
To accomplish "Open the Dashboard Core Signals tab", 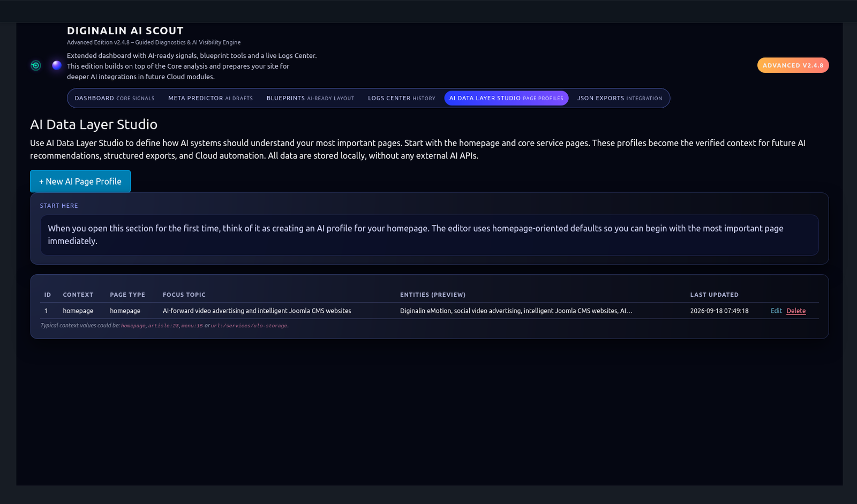I will point(115,98).
